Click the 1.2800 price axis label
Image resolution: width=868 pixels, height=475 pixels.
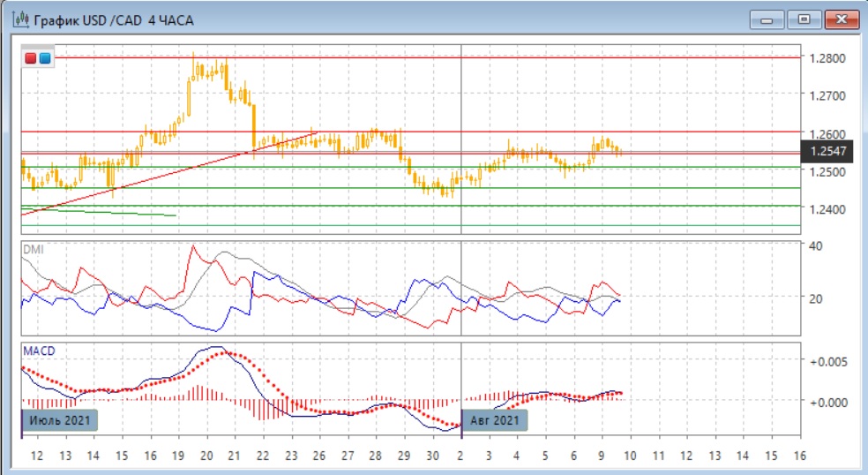827,58
